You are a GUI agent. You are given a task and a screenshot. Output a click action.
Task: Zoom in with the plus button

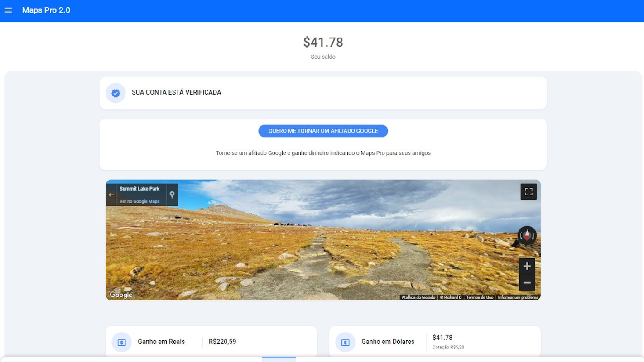[x=527, y=266]
